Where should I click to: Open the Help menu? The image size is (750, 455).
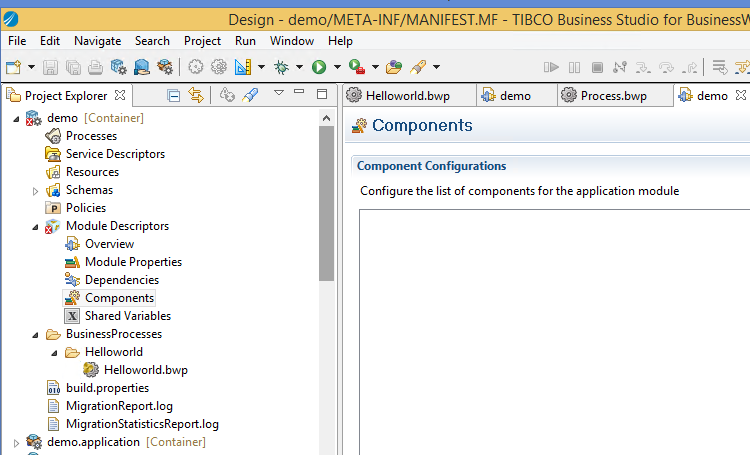341,41
